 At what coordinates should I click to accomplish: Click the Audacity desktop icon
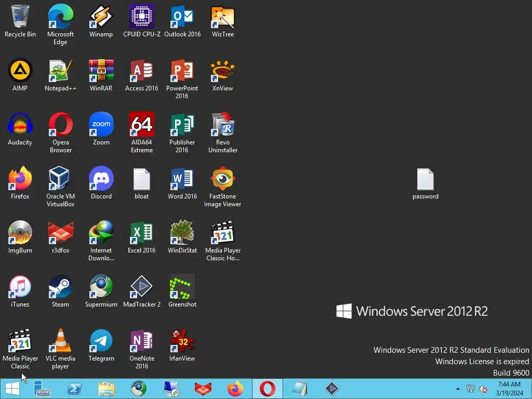tap(20, 129)
